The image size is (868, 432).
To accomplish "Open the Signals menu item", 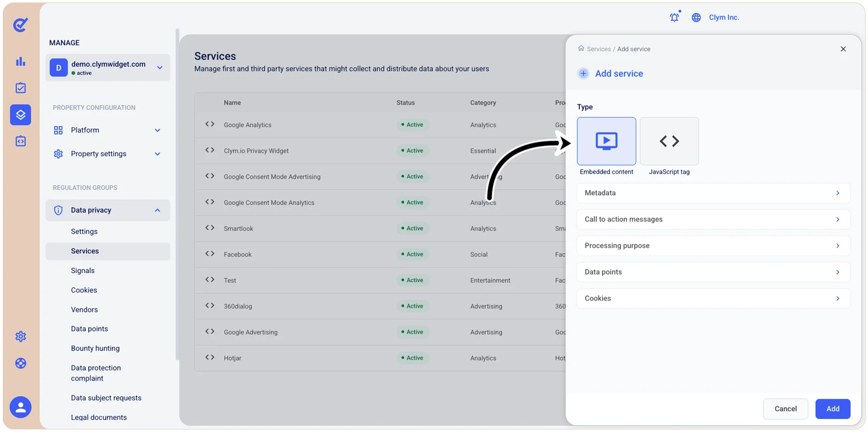I will pos(83,271).
